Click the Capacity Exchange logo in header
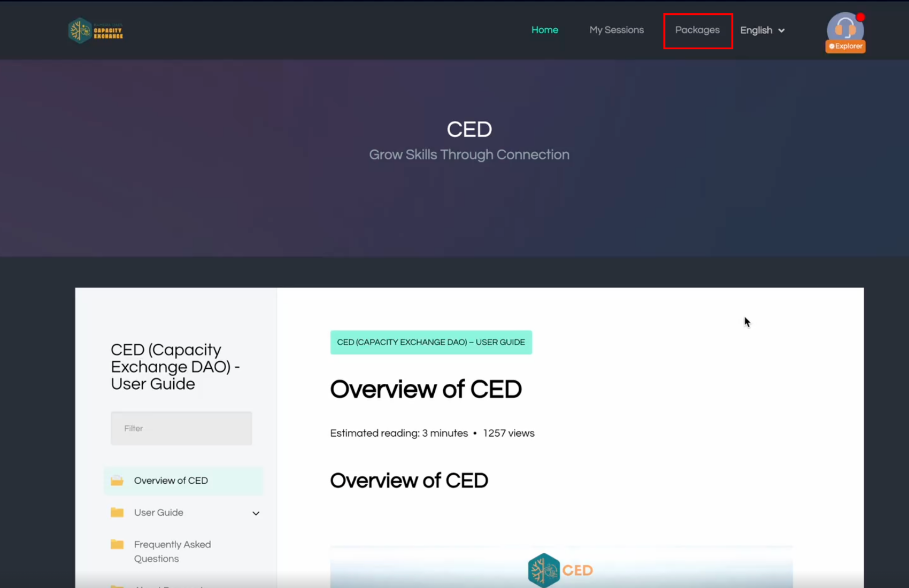This screenshot has height=588, width=909. click(96, 30)
